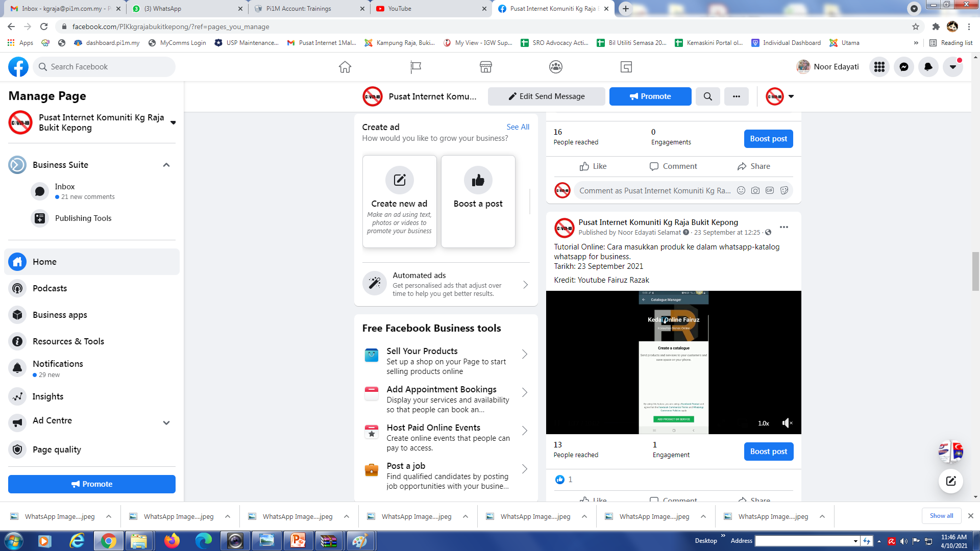
Task: Click the Facebook Watch video icon
Action: [626, 67]
